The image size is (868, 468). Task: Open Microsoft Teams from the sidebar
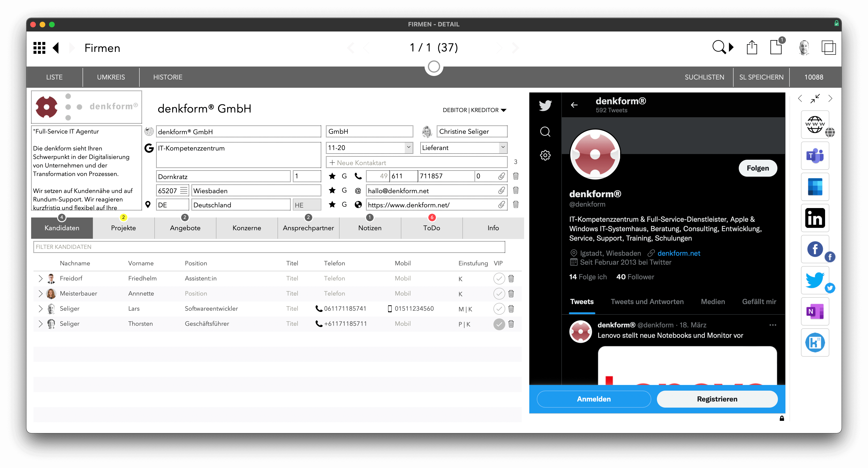point(814,156)
